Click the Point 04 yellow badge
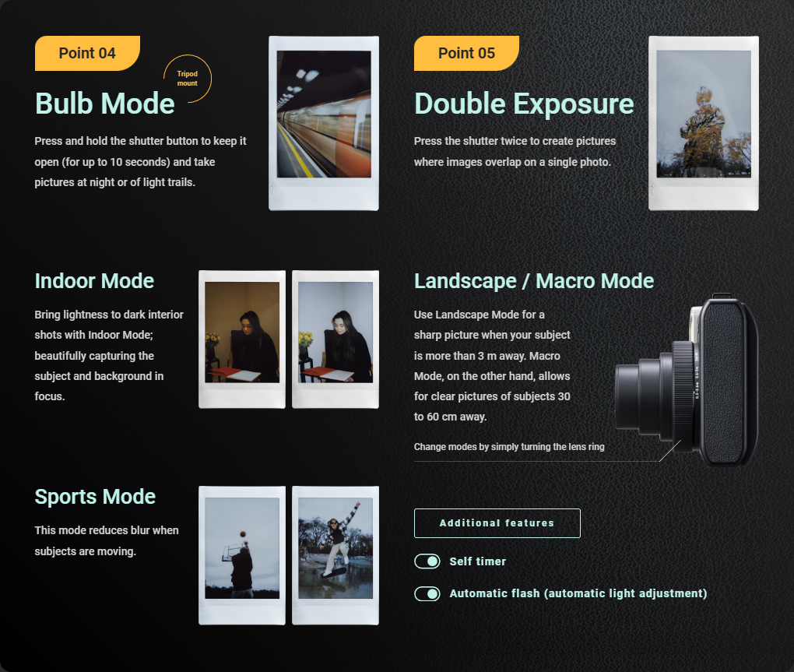Viewport: 794px width, 672px height. (87, 53)
